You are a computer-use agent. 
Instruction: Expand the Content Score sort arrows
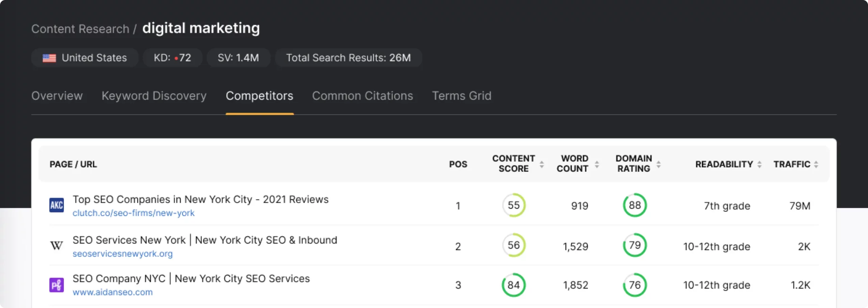542,164
